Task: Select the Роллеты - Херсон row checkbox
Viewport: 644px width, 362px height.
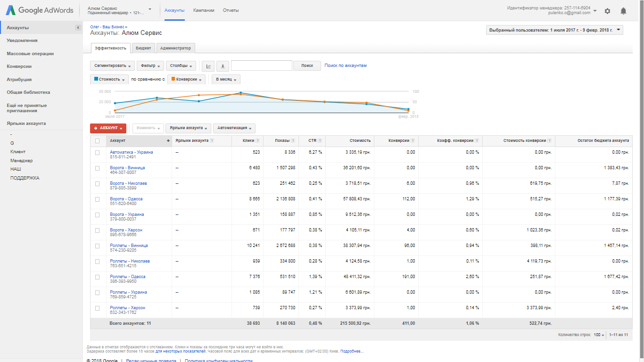Action: 98,308
